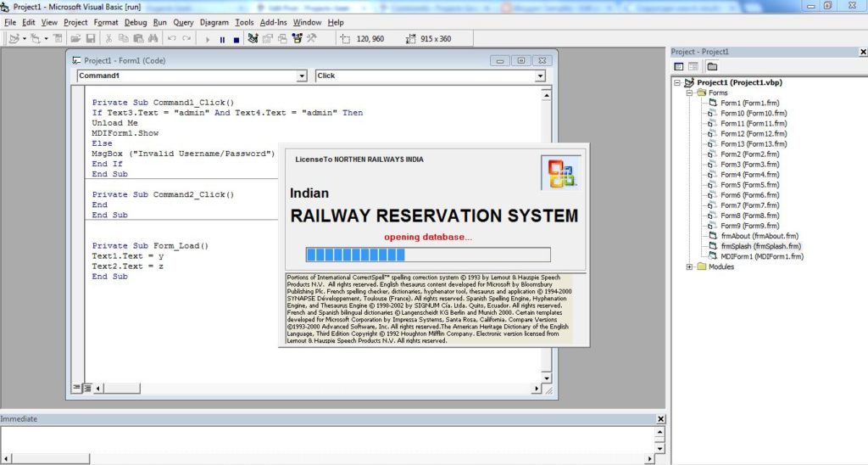
Task: Open the Add Project dropdown arrow
Action: (25, 39)
